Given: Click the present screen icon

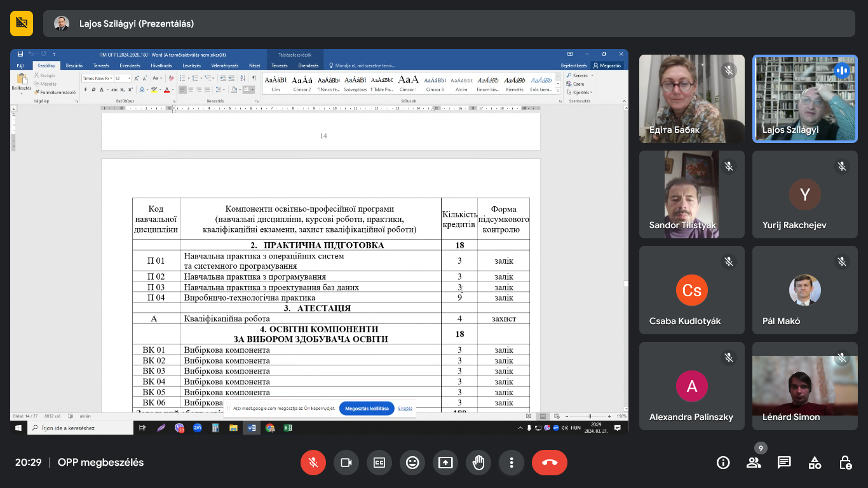Looking at the screenshot, I should (x=445, y=463).
